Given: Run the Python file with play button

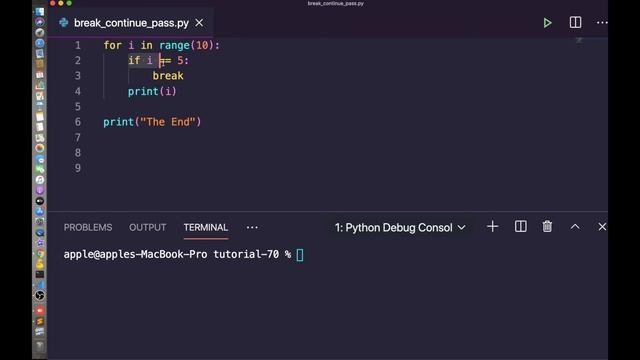Looking at the screenshot, I should pyautogui.click(x=547, y=23).
